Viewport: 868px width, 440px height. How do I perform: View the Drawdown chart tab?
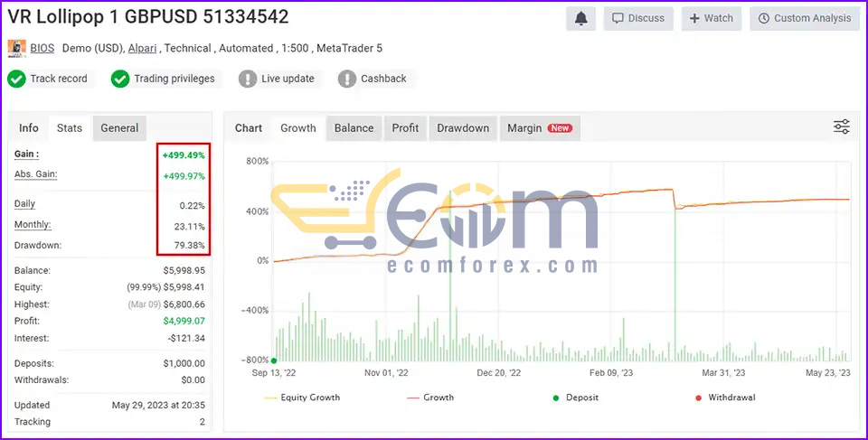click(463, 128)
